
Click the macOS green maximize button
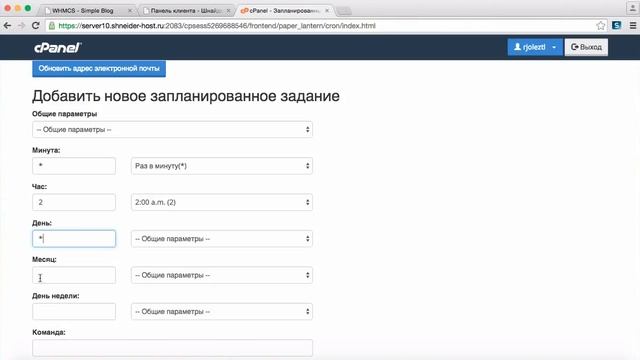tap(28, 8)
